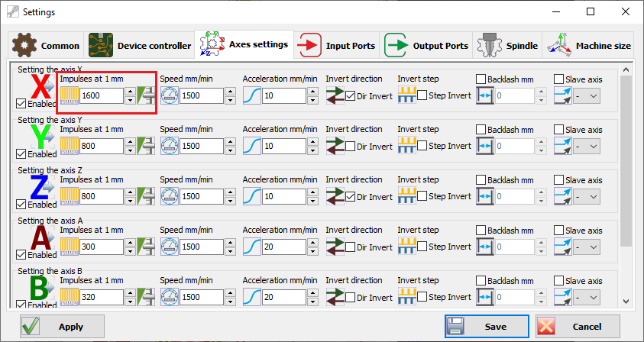Image resolution: width=644 pixels, height=342 pixels.
Task: Enable Dir Invert for axis Y
Action: [x=351, y=146]
